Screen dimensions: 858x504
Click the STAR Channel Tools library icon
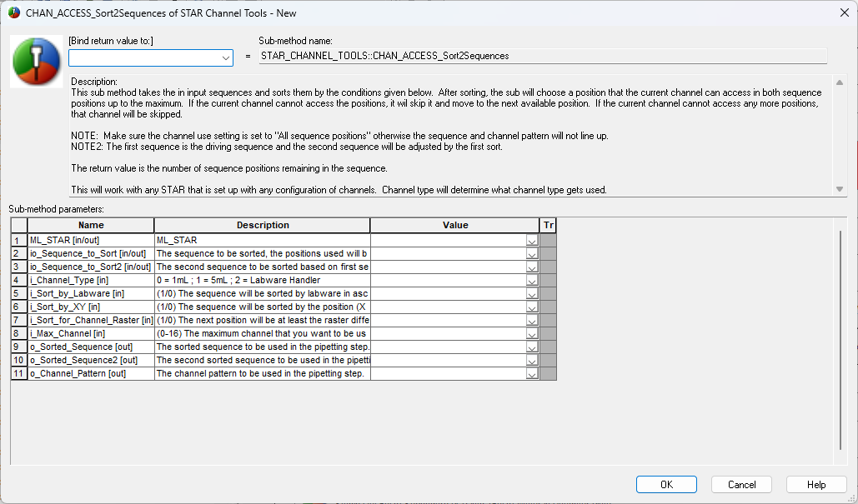[35, 62]
